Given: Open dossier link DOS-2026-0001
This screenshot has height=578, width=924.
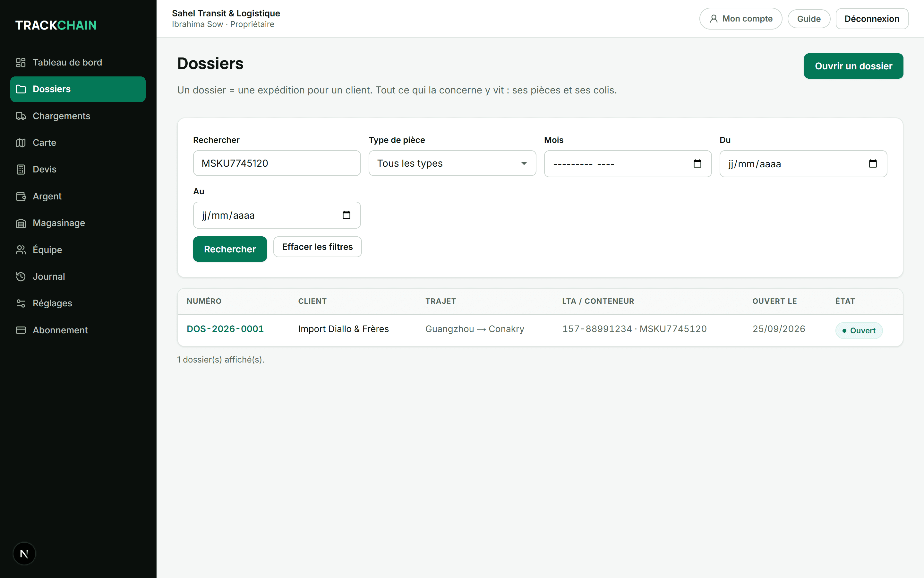Looking at the screenshot, I should coord(225,329).
